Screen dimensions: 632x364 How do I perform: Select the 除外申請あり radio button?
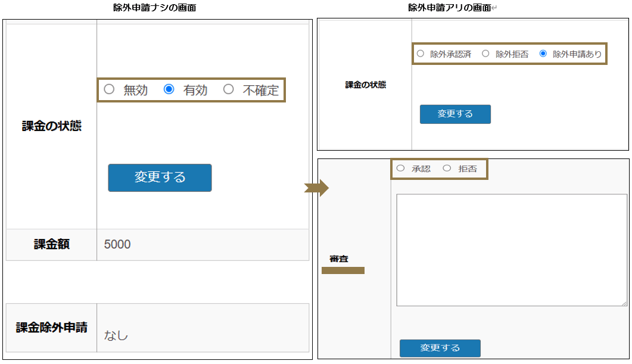pos(543,53)
